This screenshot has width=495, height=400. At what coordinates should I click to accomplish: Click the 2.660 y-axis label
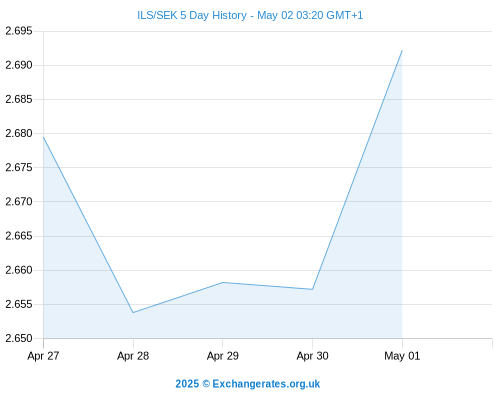click(x=19, y=270)
